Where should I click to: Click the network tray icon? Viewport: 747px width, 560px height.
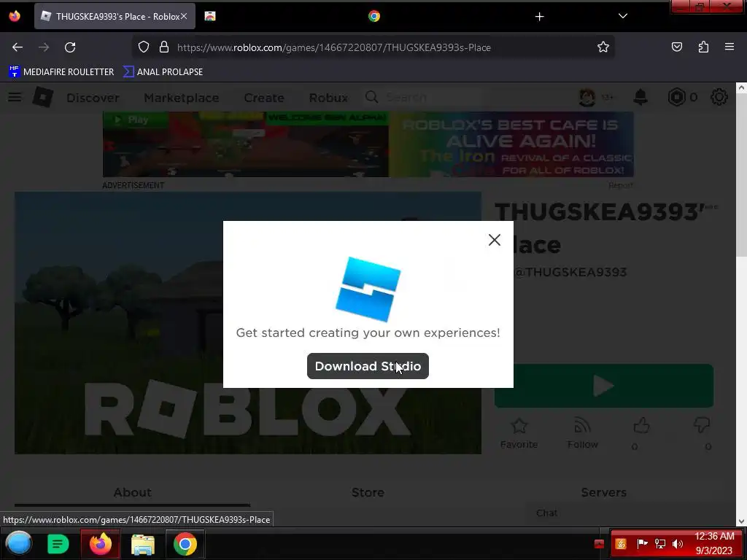click(x=659, y=544)
